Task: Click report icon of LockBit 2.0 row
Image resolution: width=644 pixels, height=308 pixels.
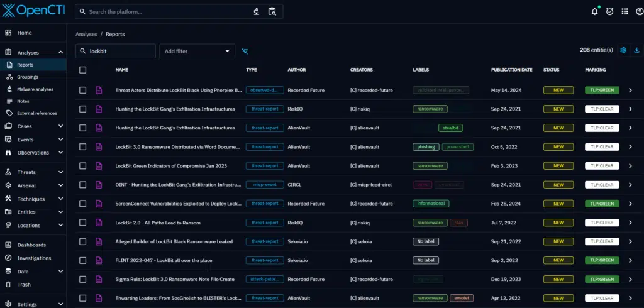Action: pos(99,223)
